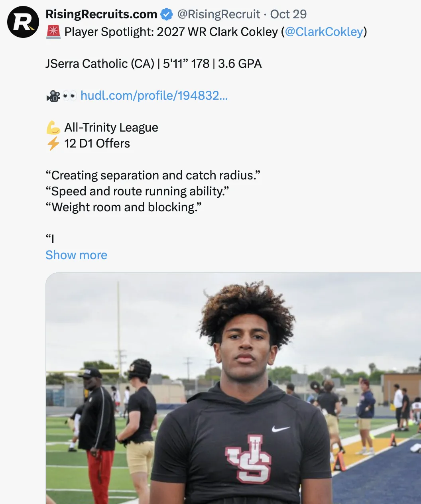
Task: Expand the post with Show more
Action: pyautogui.click(x=76, y=255)
